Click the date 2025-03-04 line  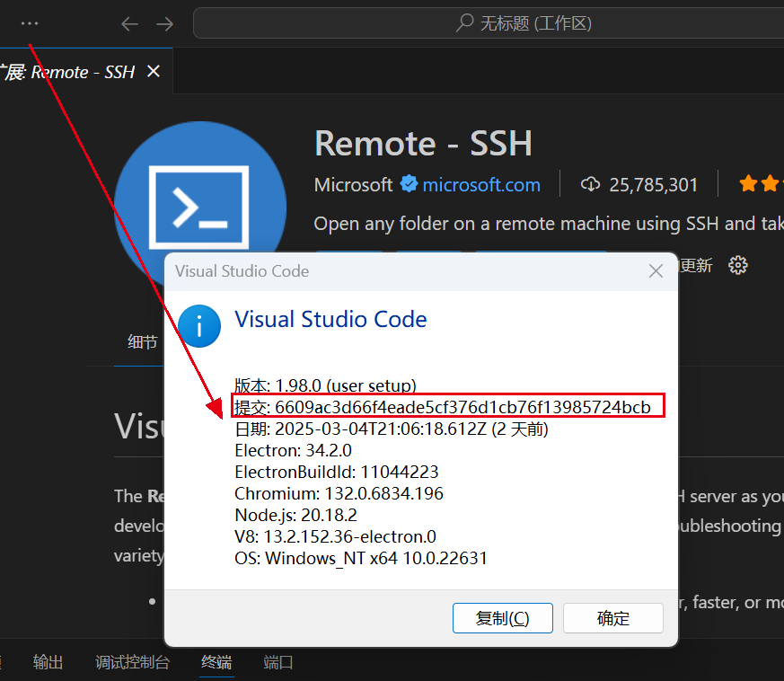[x=392, y=429]
